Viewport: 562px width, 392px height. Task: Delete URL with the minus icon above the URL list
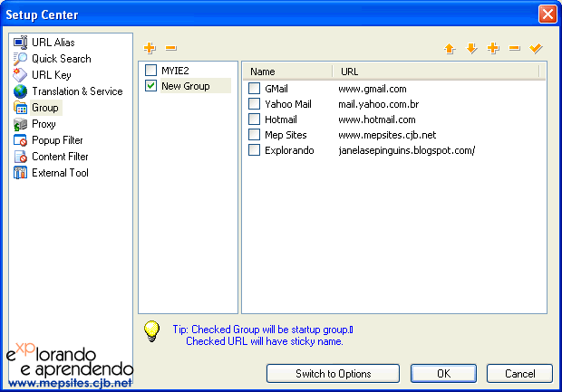pyautogui.click(x=514, y=48)
